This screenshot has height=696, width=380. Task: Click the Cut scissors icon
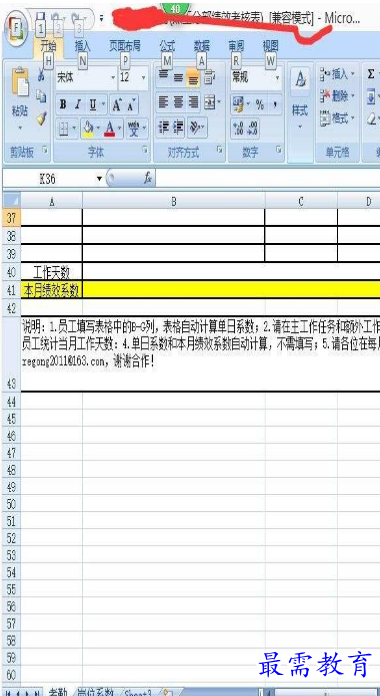point(42,75)
